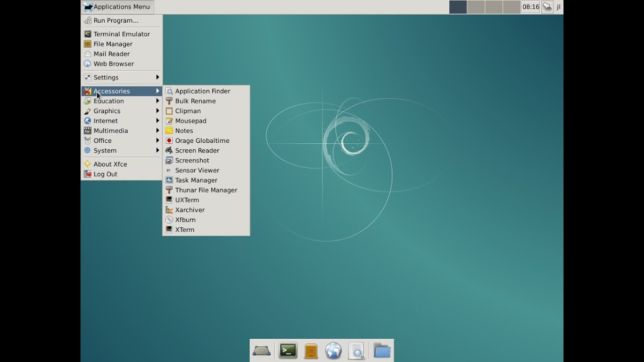Expand the Office submenu
The image size is (644, 362).
[122, 141]
